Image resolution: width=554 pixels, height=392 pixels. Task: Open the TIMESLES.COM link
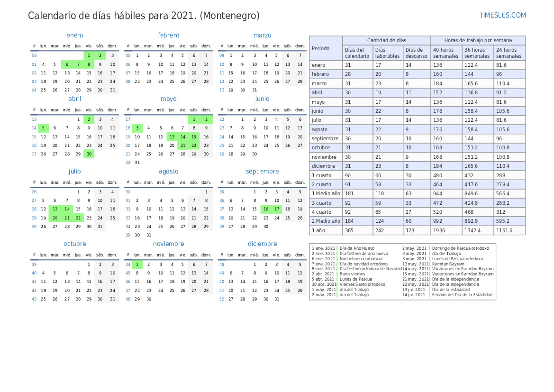click(502, 15)
